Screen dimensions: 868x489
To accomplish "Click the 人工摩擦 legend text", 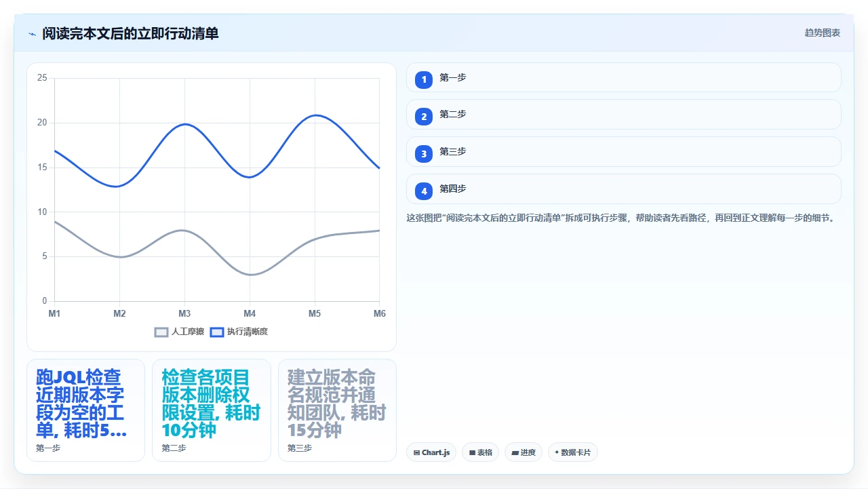I will click(x=188, y=332).
